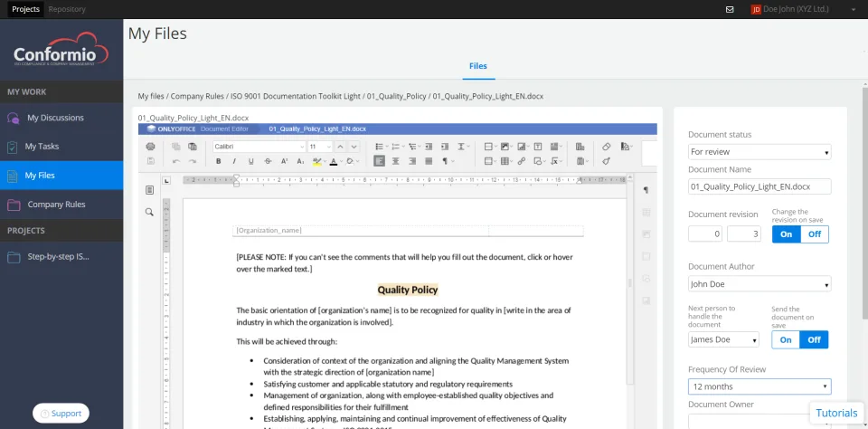Image resolution: width=868 pixels, height=429 pixels.
Task: Click the underline text icon
Action: tap(250, 161)
